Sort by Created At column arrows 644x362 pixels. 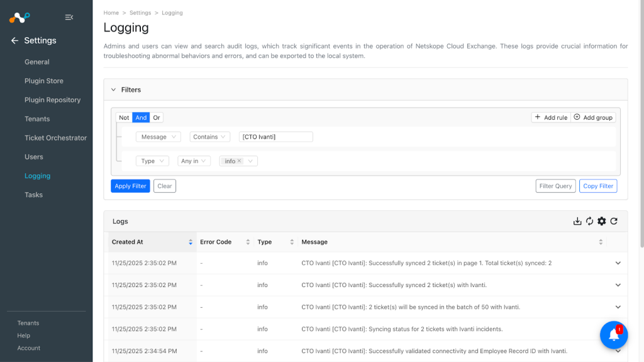click(x=191, y=242)
